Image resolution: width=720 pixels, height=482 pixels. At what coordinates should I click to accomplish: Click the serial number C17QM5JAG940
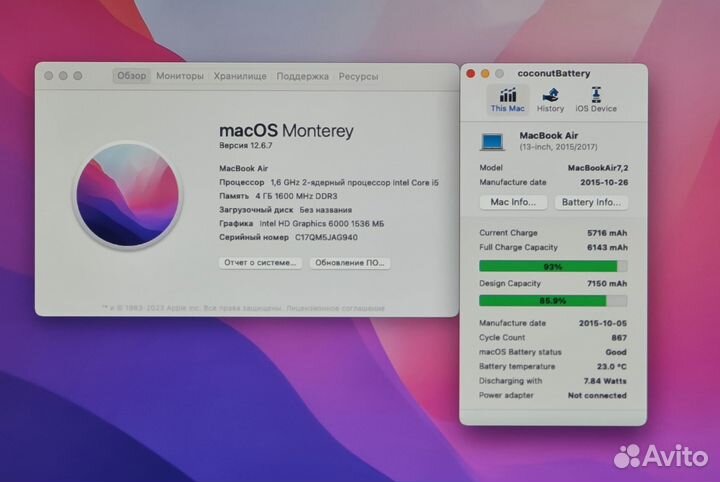click(326, 237)
